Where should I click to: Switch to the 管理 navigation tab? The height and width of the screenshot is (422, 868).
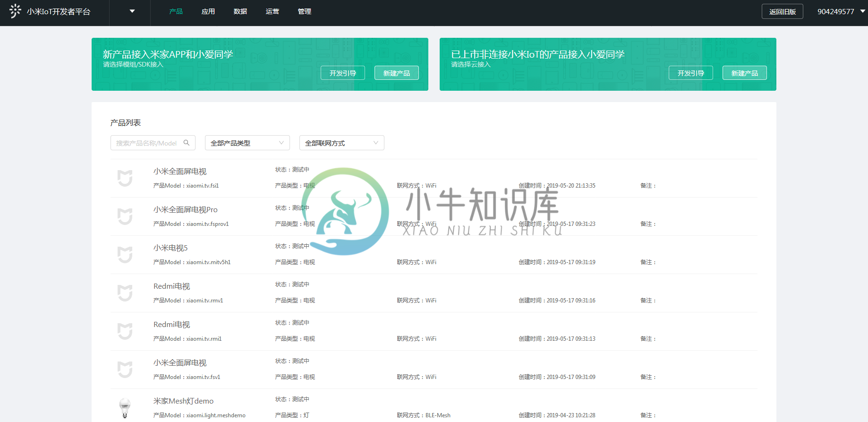305,11
